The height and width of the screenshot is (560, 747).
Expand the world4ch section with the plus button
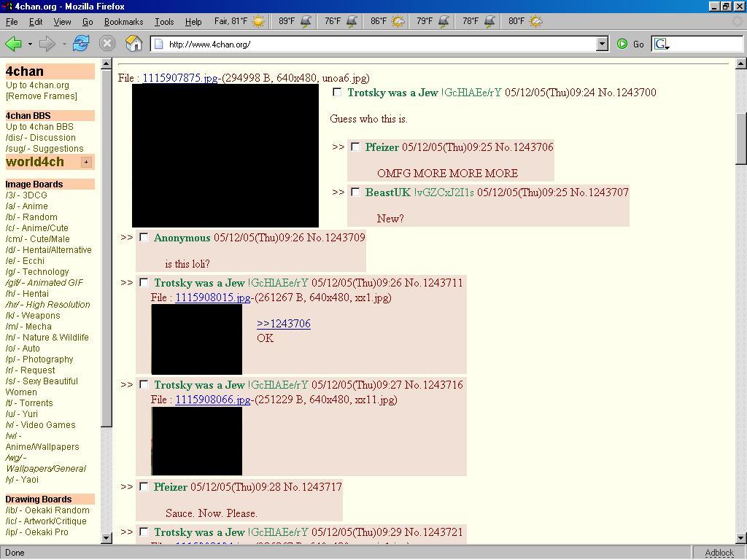[86, 162]
